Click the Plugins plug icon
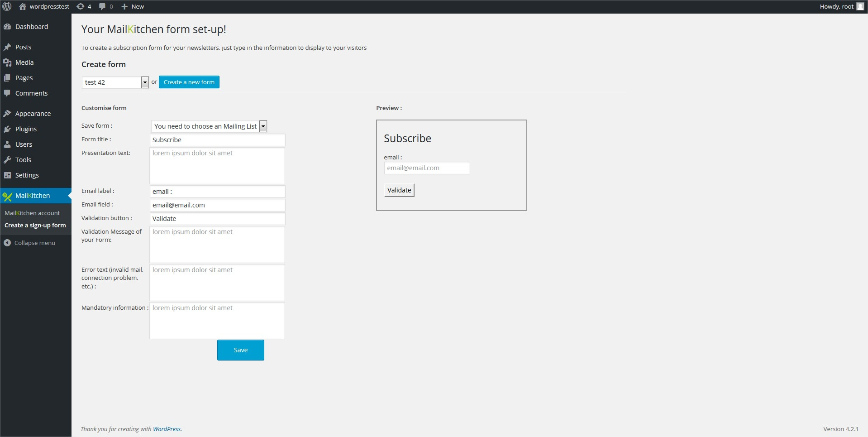Viewport: 868px width, 437px height. [x=7, y=129]
